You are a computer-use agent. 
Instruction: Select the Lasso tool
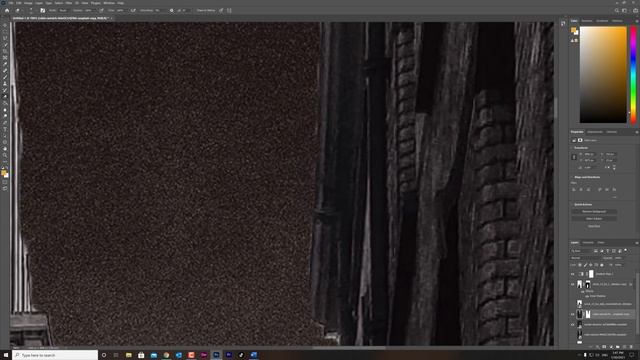click(x=5, y=38)
